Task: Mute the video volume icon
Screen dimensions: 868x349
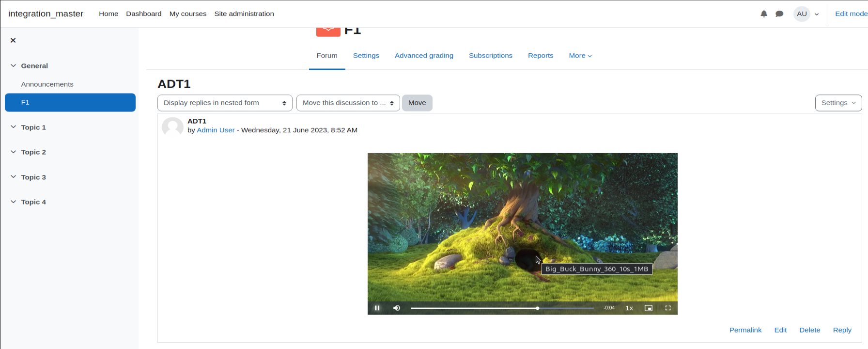Action: tap(397, 308)
